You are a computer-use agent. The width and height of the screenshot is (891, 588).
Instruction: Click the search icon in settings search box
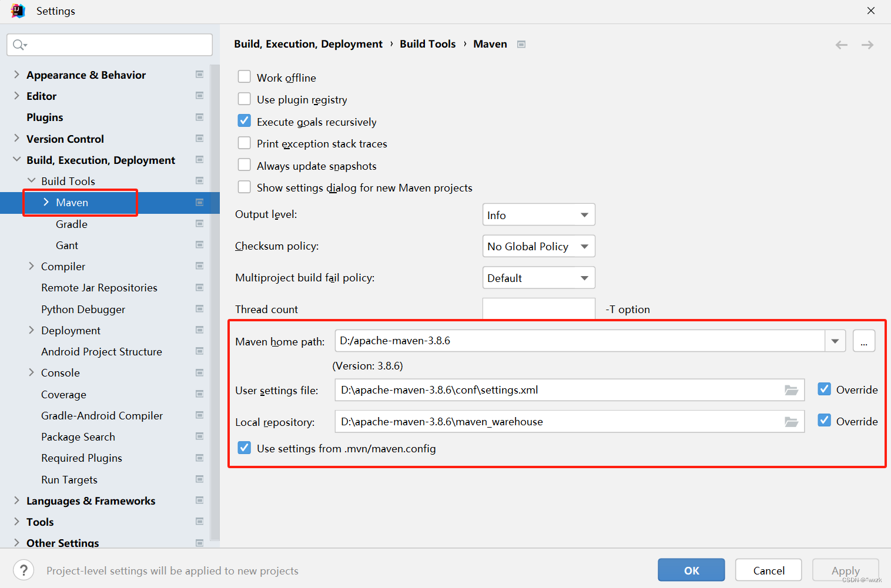[20, 45]
